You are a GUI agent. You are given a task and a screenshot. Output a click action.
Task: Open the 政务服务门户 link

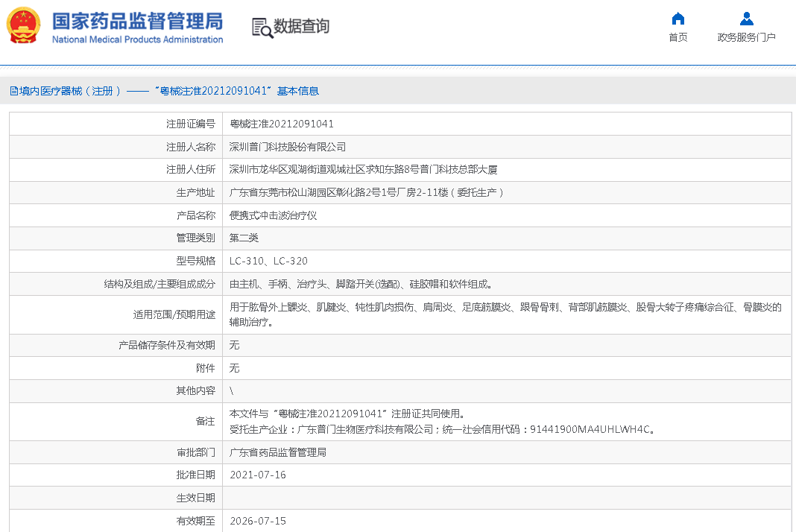coord(746,37)
